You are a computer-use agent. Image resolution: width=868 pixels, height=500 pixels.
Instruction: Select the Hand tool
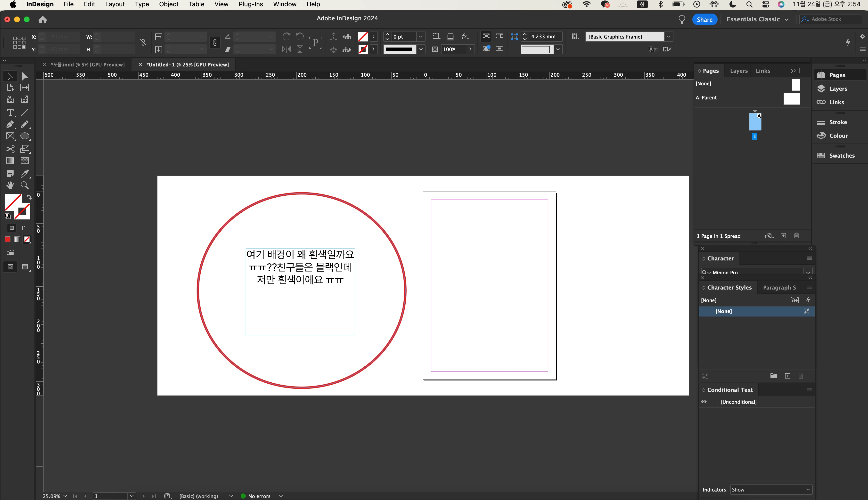click(10, 185)
